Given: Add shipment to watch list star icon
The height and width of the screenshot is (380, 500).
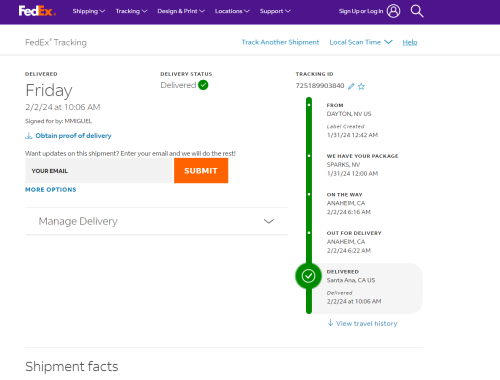Looking at the screenshot, I should tap(361, 86).
